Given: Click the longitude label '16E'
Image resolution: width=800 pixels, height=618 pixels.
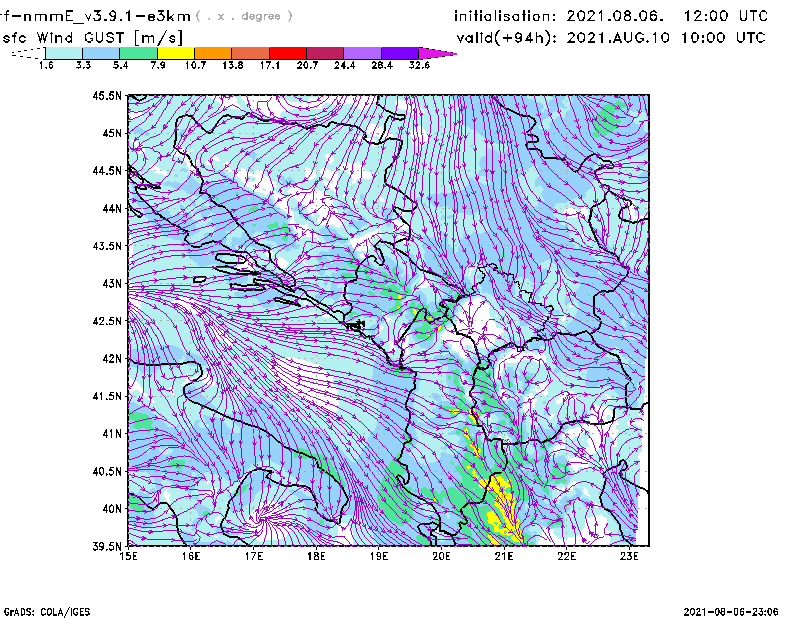Looking at the screenshot, I should tap(191, 556).
